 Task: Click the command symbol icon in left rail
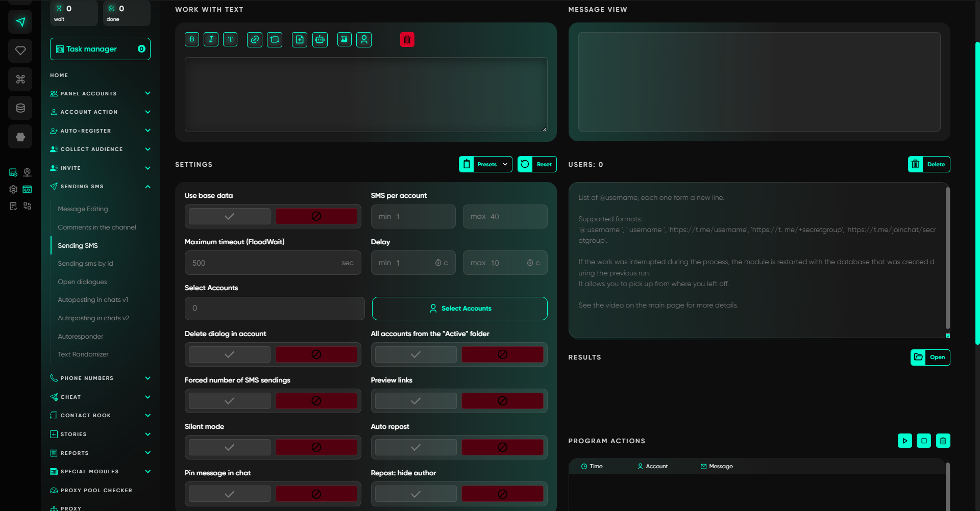coord(20,79)
